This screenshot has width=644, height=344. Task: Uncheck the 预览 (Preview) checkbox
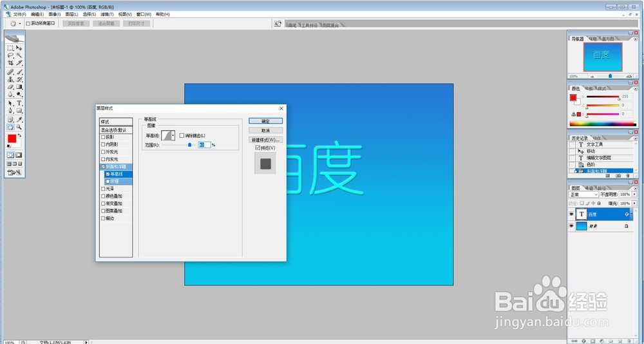click(x=258, y=148)
